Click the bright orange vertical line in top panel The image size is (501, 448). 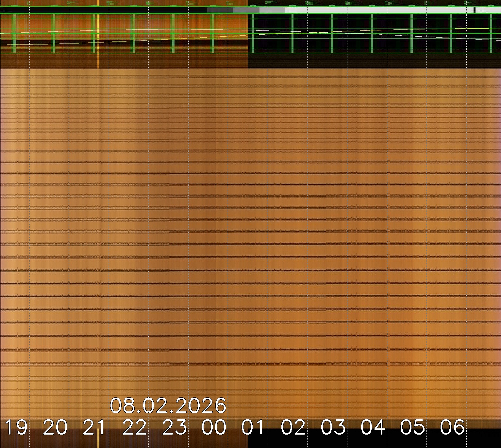tap(98, 33)
